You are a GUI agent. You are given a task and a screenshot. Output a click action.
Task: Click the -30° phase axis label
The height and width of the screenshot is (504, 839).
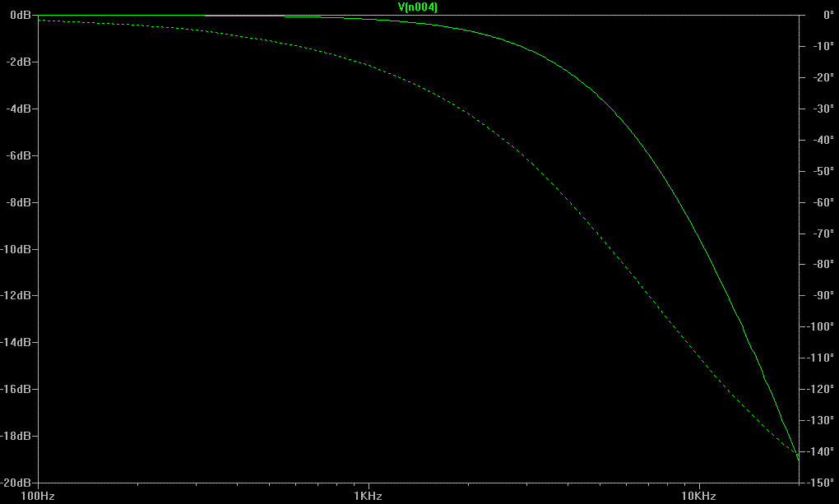(823, 109)
